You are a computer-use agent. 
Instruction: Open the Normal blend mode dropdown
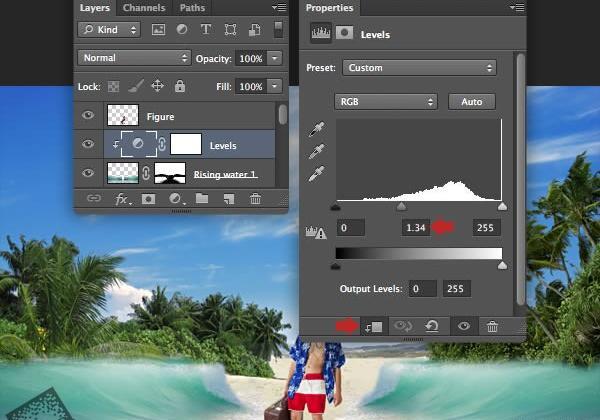pos(134,58)
